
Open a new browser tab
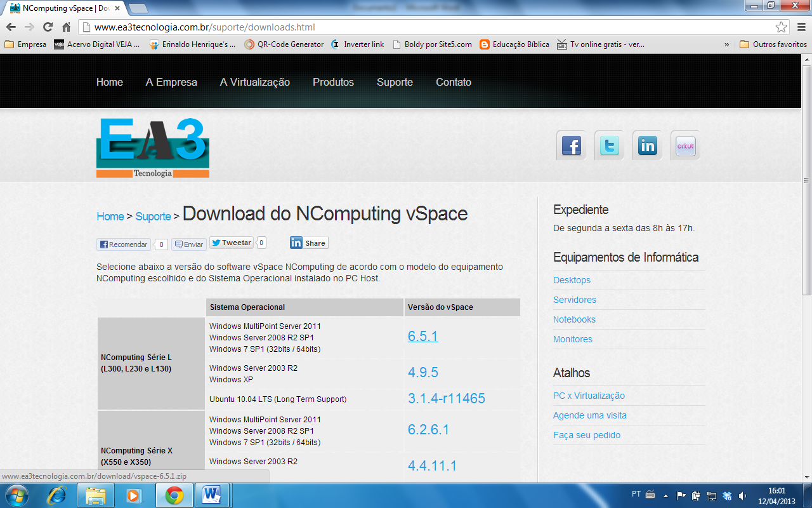(x=138, y=8)
